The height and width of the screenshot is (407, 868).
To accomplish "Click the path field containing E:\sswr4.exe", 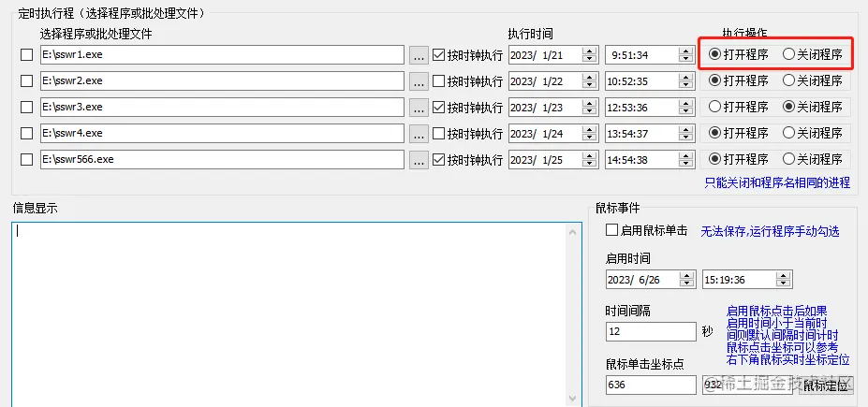I will [222, 133].
